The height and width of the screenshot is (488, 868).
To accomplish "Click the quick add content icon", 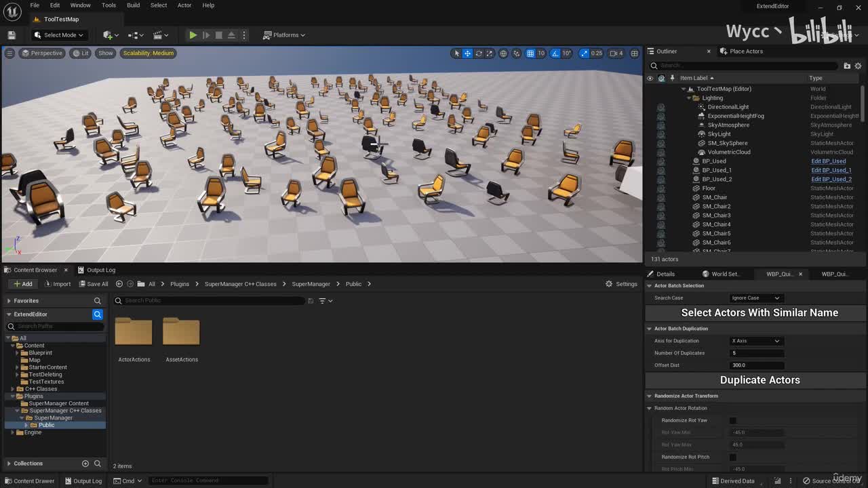I will click(x=108, y=35).
